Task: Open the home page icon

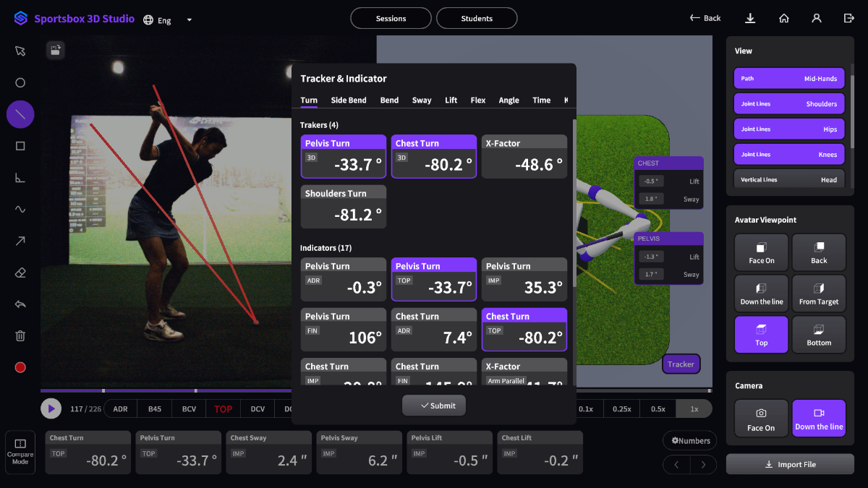Action: coord(783,18)
